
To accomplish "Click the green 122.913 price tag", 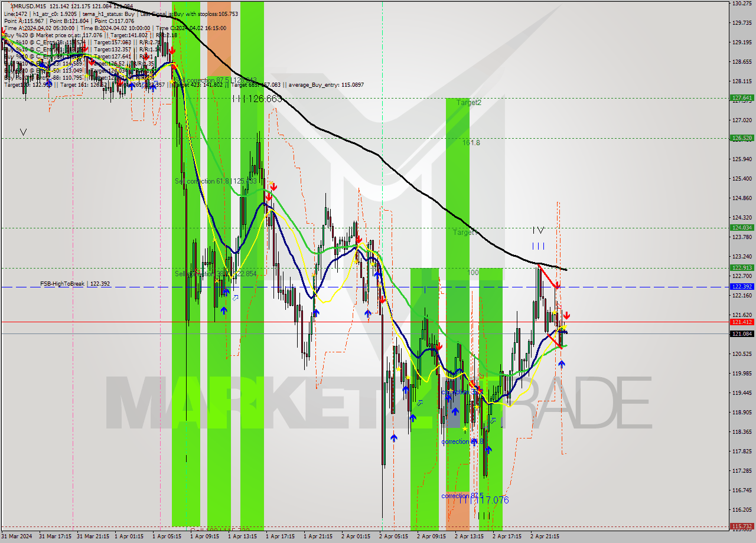I will point(742,268).
